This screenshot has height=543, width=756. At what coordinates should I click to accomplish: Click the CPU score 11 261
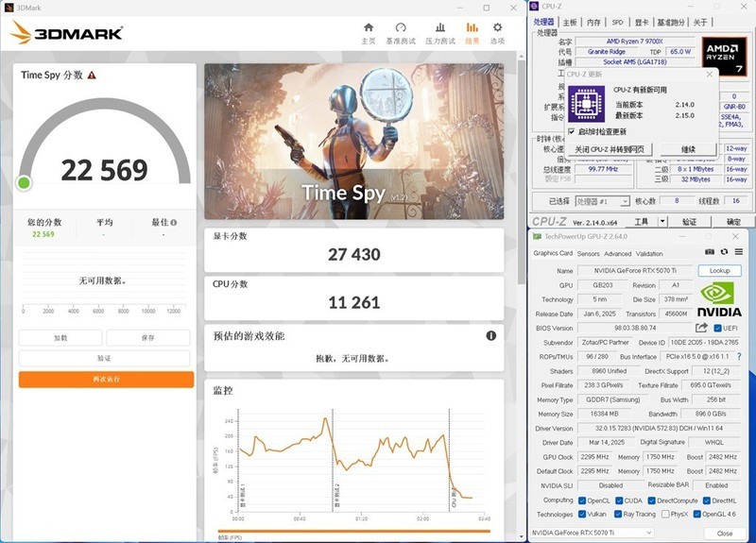[x=353, y=302]
